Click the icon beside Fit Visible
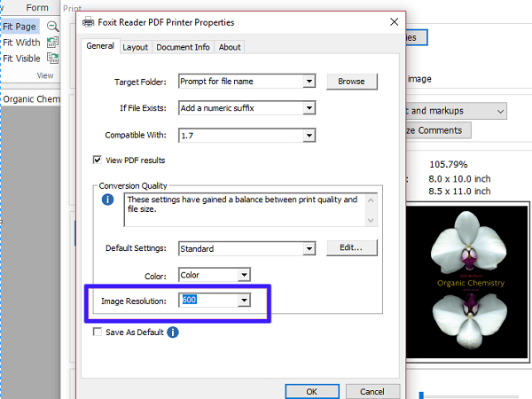The width and height of the screenshot is (532, 399). (53, 59)
